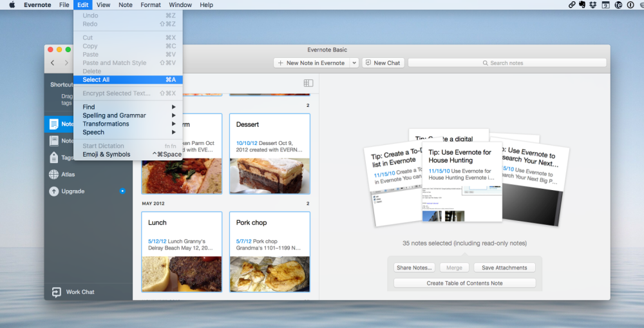Click the Search notes field
Viewport: 644px width, 328px height.
pyautogui.click(x=507, y=63)
